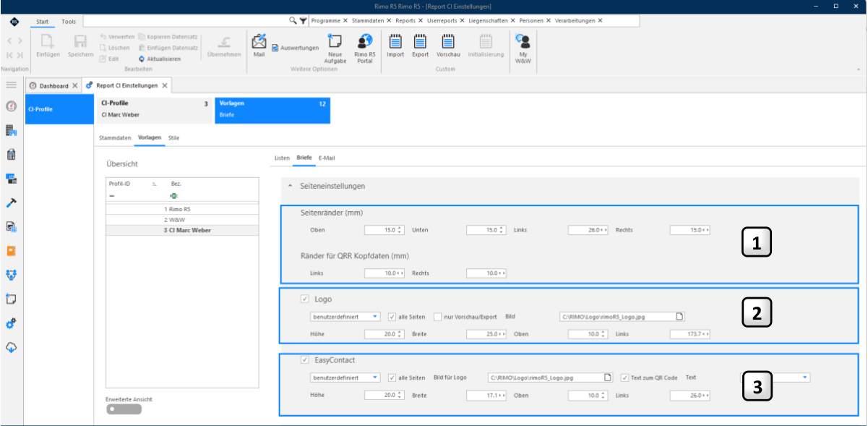
Task: Click the hammer icon in left sidebar
Action: 12,203
